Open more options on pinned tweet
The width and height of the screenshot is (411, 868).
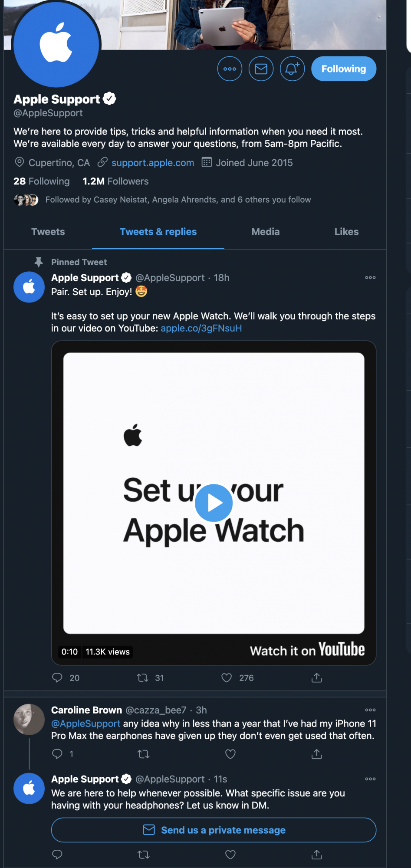370,277
